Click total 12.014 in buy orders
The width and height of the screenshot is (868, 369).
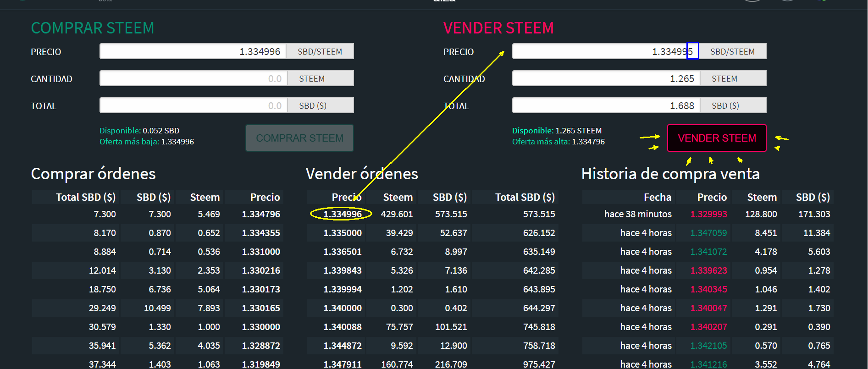pyautogui.click(x=102, y=270)
